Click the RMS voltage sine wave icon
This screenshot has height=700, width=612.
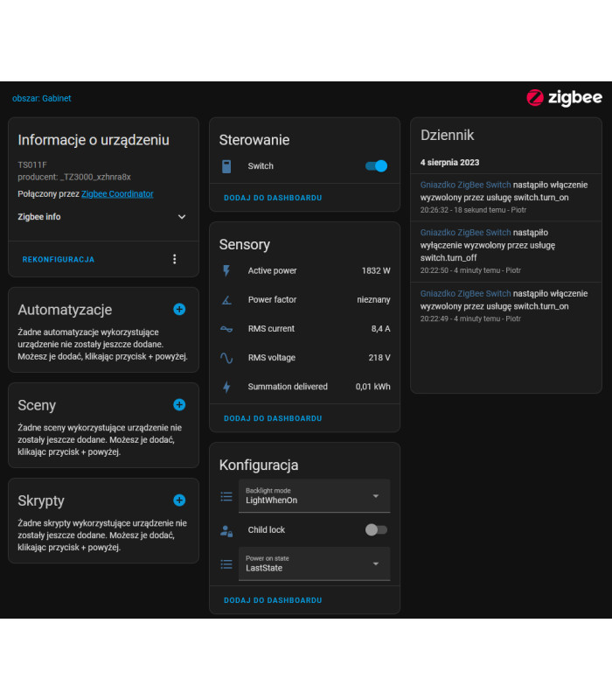pyautogui.click(x=226, y=358)
